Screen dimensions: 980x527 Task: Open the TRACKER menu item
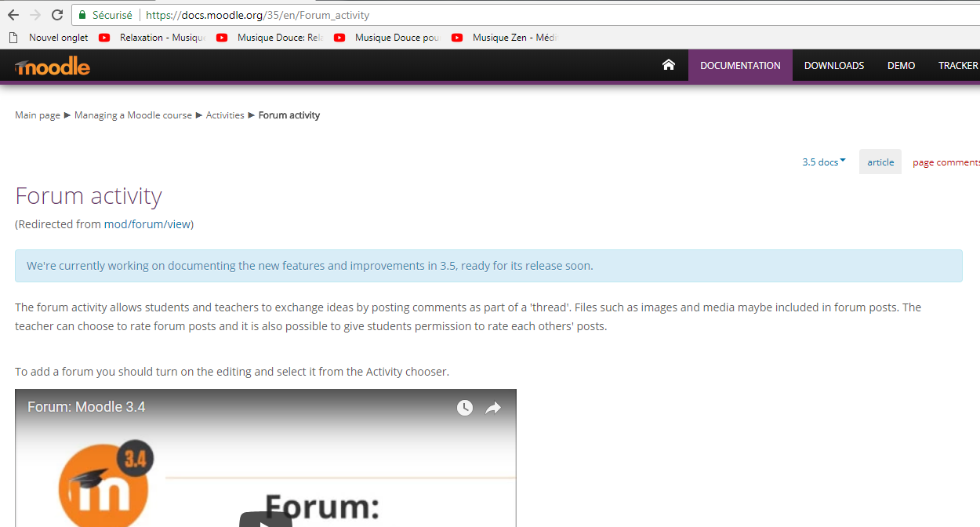[958, 65]
